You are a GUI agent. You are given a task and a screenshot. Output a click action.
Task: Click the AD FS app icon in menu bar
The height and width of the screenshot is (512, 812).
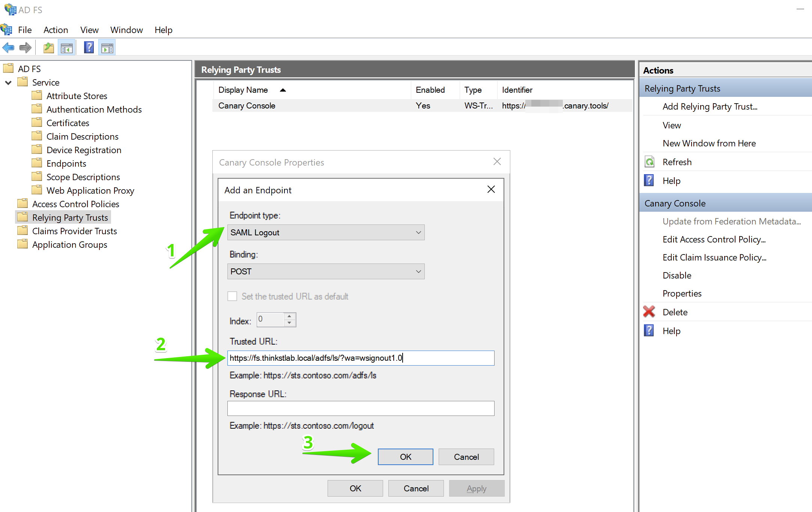7,30
